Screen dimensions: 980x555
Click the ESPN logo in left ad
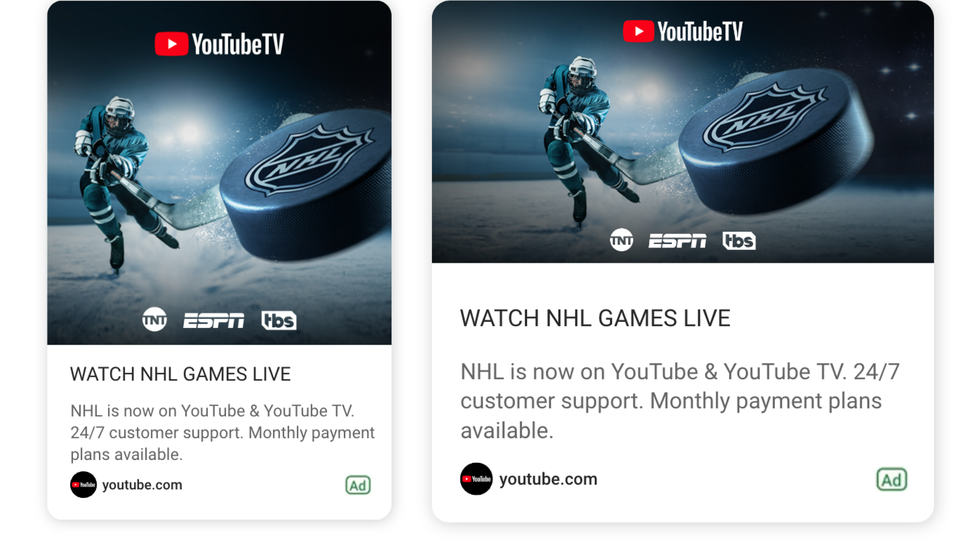click(x=214, y=320)
